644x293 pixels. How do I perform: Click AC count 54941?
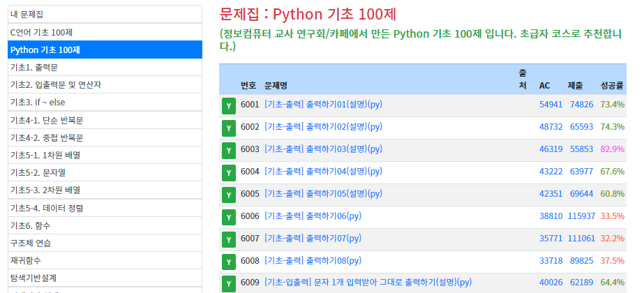(551, 105)
